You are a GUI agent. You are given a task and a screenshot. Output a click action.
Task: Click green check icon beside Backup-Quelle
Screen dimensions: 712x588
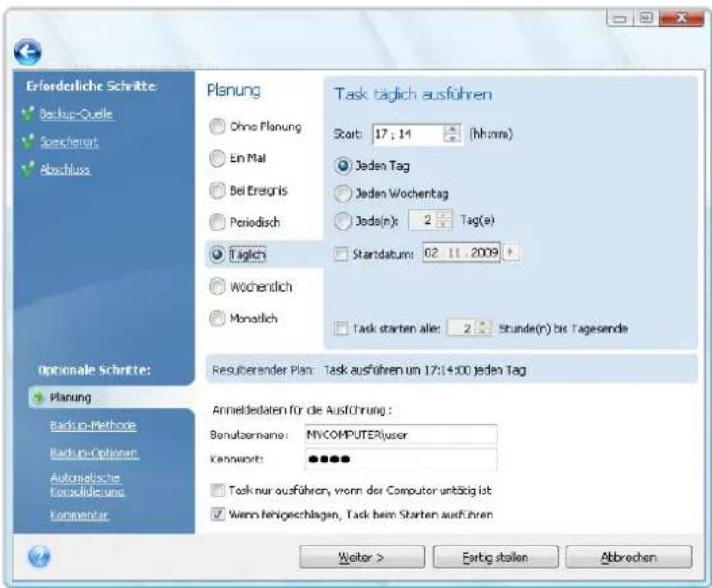28,113
